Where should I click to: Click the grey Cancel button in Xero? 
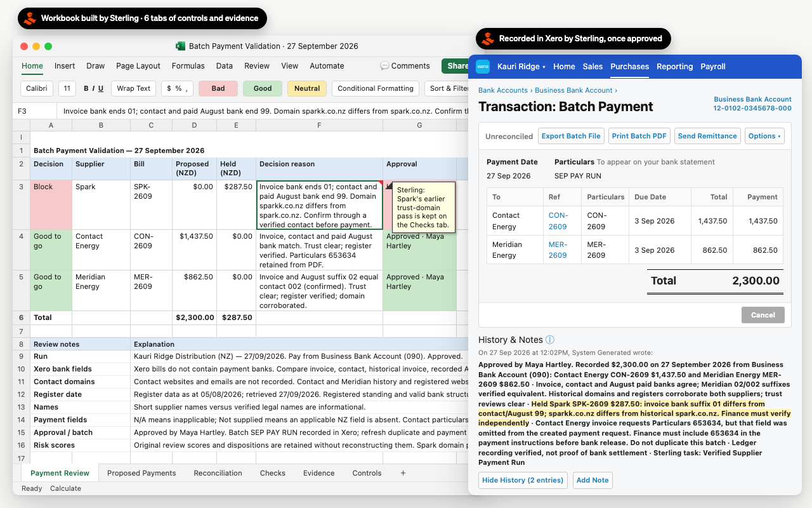pyautogui.click(x=763, y=315)
